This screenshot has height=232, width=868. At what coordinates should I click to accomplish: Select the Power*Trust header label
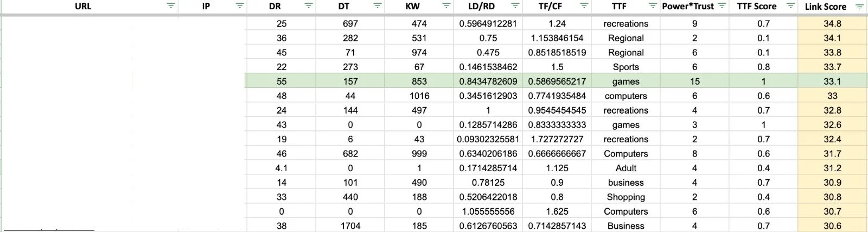pyautogui.click(x=688, y=7)
